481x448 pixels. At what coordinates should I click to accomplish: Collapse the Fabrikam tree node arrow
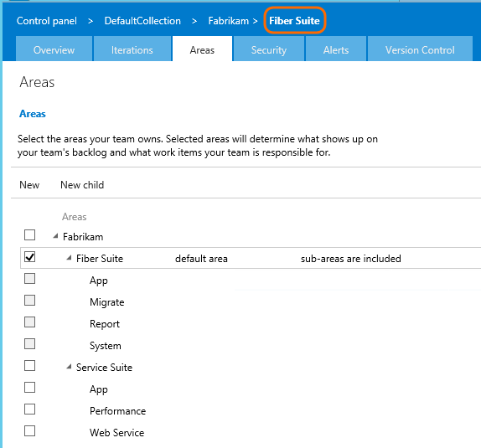tap(55, 236)
